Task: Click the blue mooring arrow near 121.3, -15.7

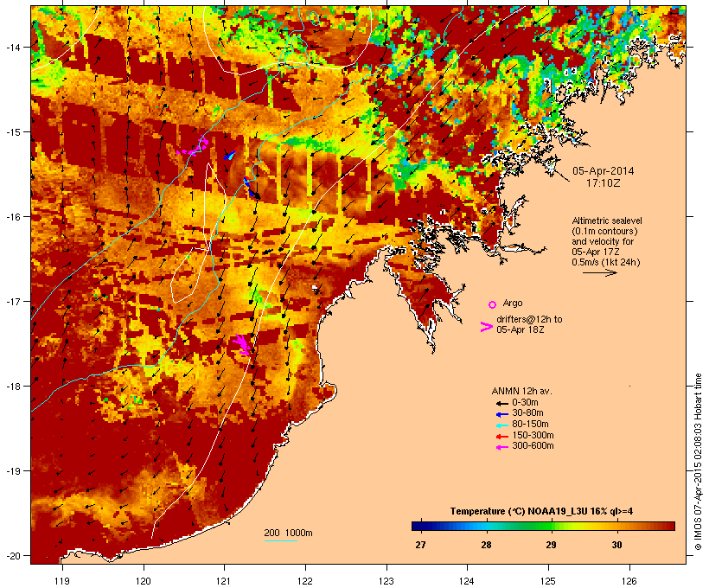Action: pos(251,188)
